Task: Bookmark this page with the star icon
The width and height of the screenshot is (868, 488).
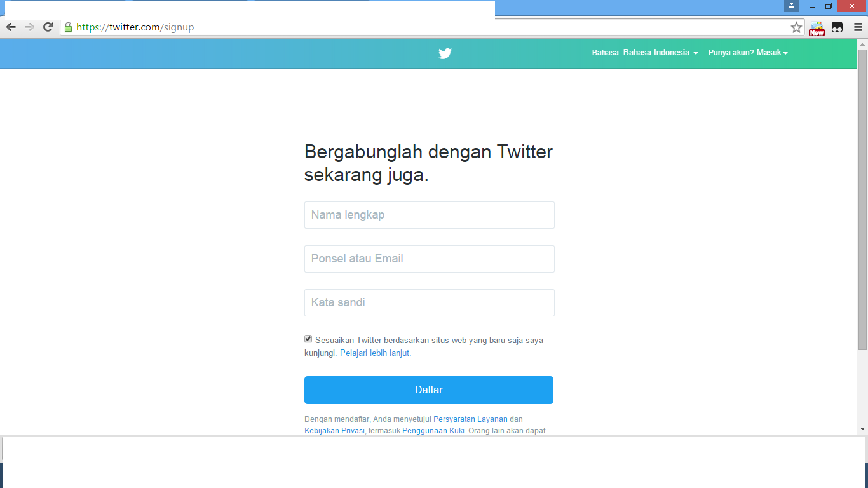Action: click(x=796, y=27)
